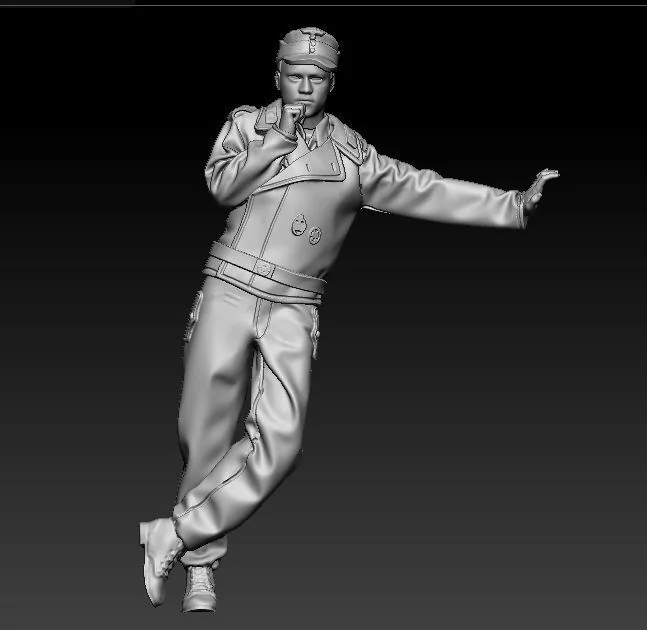647x630 pixels.
Task: Click the upright boot at the bottom
Action: click(x=199, y=588)
